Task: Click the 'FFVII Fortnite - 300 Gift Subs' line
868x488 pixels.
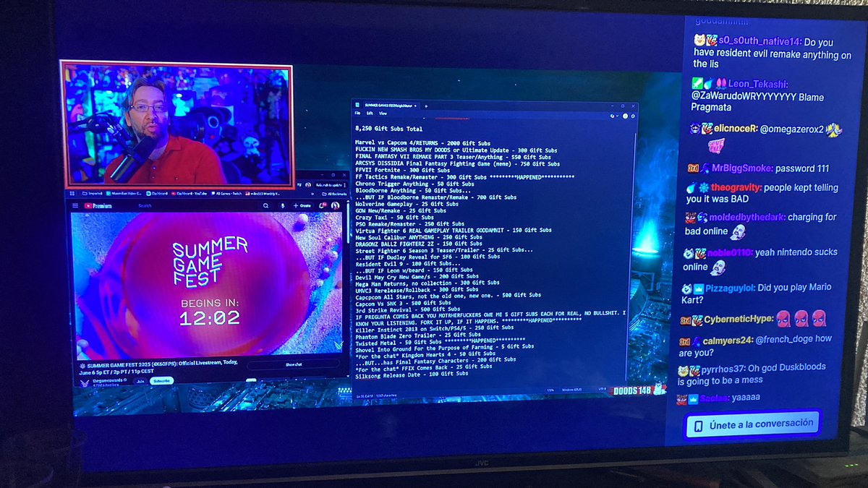Action: click(x=402, y=170)
